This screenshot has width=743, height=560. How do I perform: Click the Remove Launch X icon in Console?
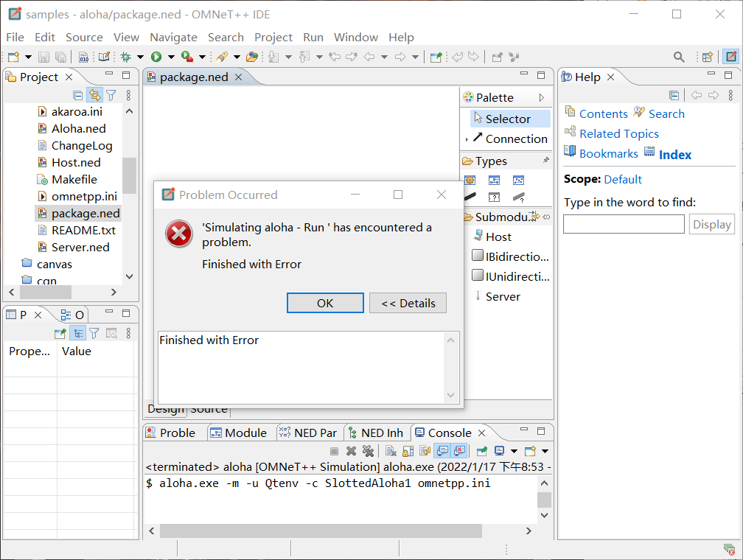click(351, 451)
